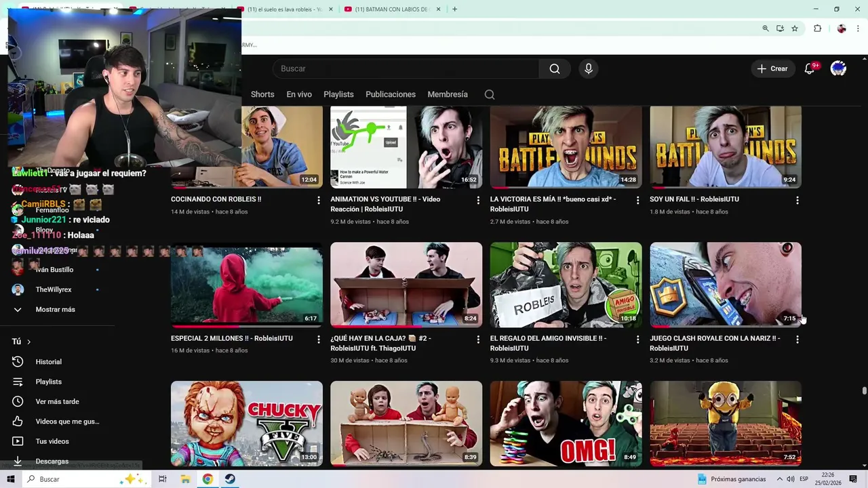The height and width of the screenshot is (488, 868).
Task: Open SOY UN FAIL title link
Action: tap(694, 199)
